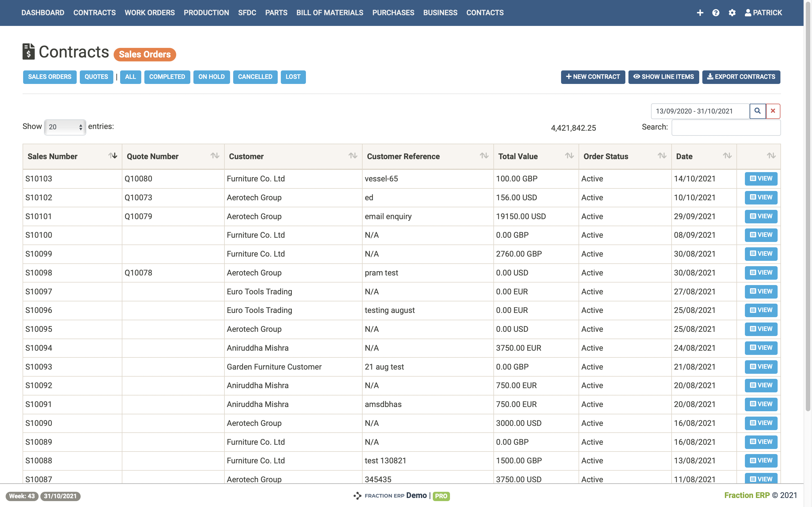Clear the date filter with red X icon
812x507 pixels.
tap(773, 111)
